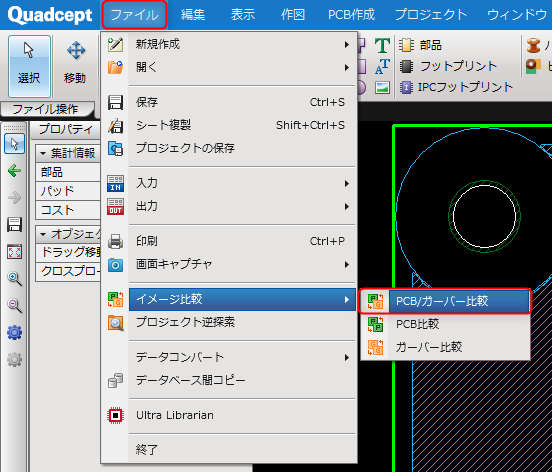
Task: Open the 編集 menu
Action: click(x=193, y=15)
